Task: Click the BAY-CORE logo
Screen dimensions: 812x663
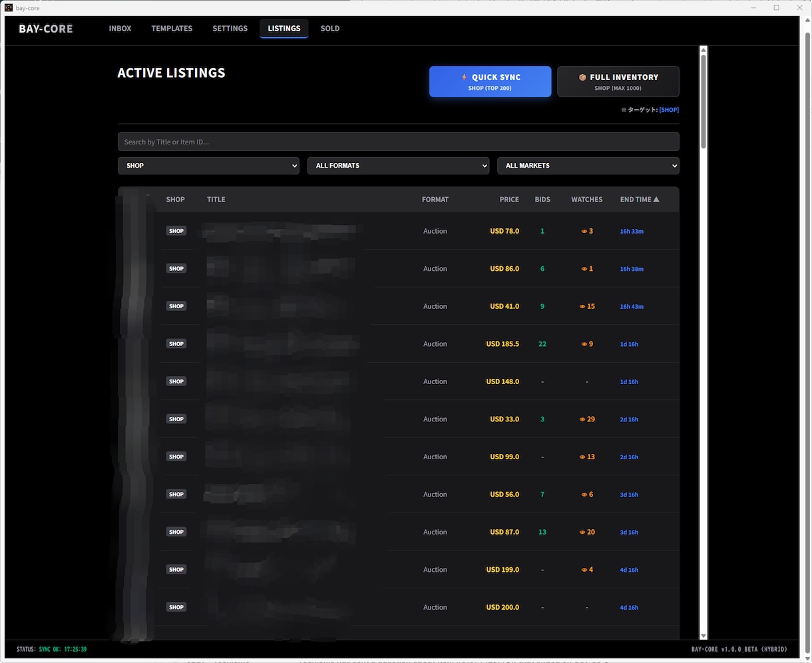Action: pyautogui.click(x=46, y=29)
